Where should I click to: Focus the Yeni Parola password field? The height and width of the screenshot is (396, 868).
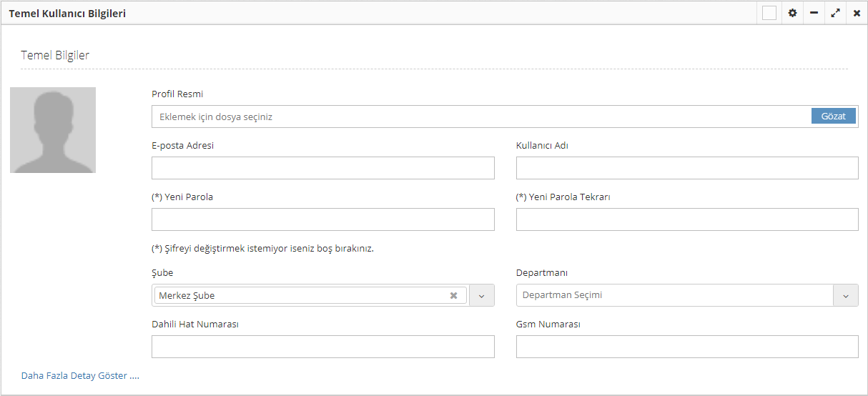pos(322,219)
